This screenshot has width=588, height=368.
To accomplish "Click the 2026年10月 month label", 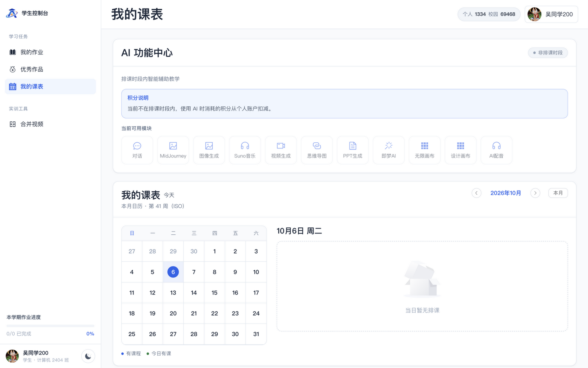I will (x=506, y=193).
